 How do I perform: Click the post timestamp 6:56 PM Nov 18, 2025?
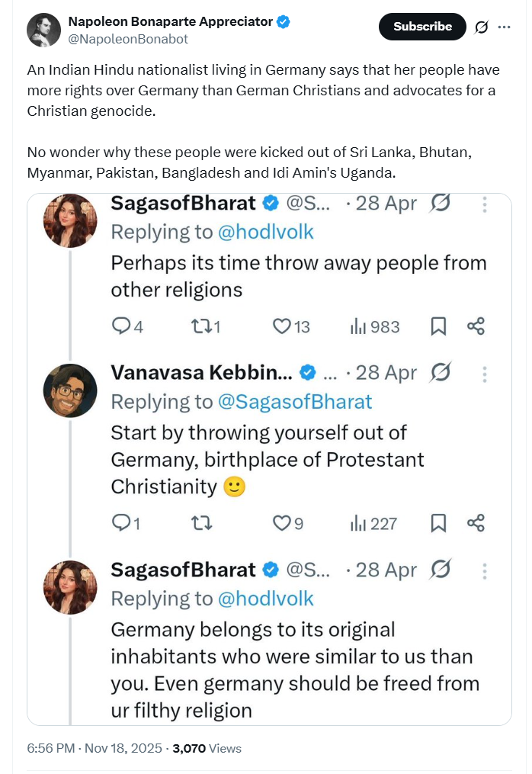[95, 749]
